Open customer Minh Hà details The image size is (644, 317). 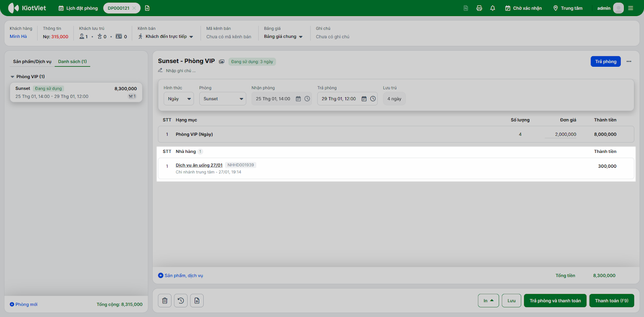click(x=18, y=37)
